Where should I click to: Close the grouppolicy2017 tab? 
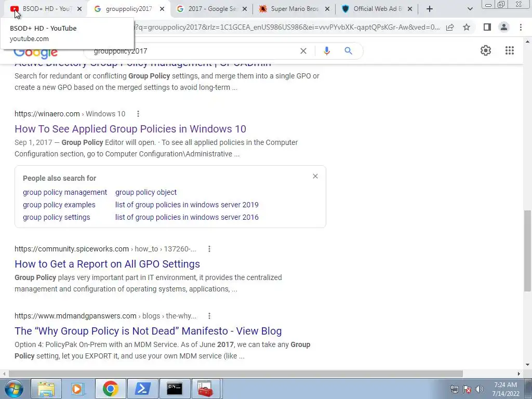point(162,9)
